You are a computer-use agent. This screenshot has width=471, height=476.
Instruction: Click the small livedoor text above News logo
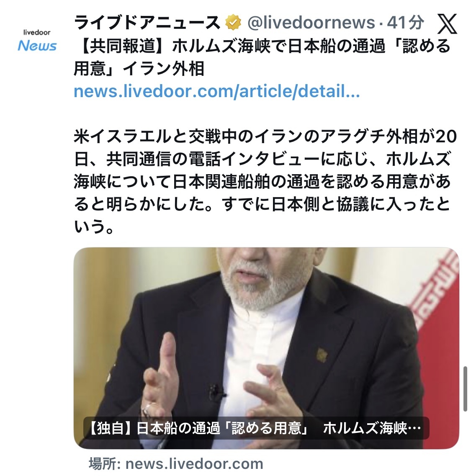37,32
